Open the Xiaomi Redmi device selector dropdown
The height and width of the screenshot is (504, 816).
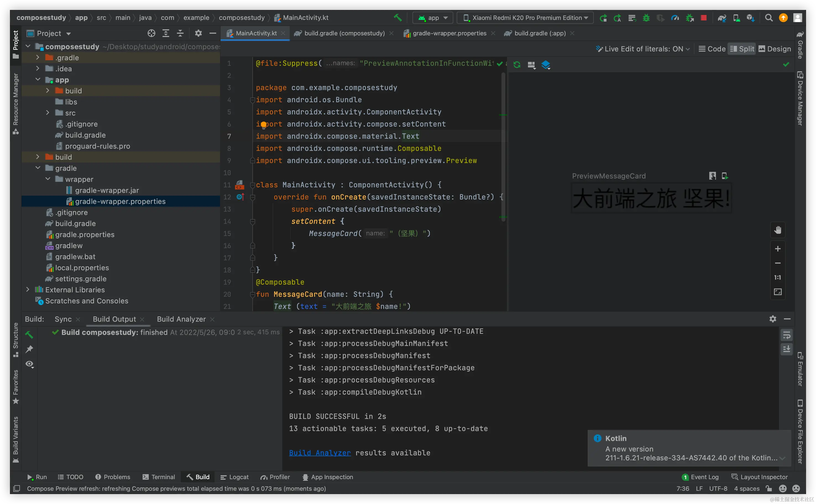525,18
